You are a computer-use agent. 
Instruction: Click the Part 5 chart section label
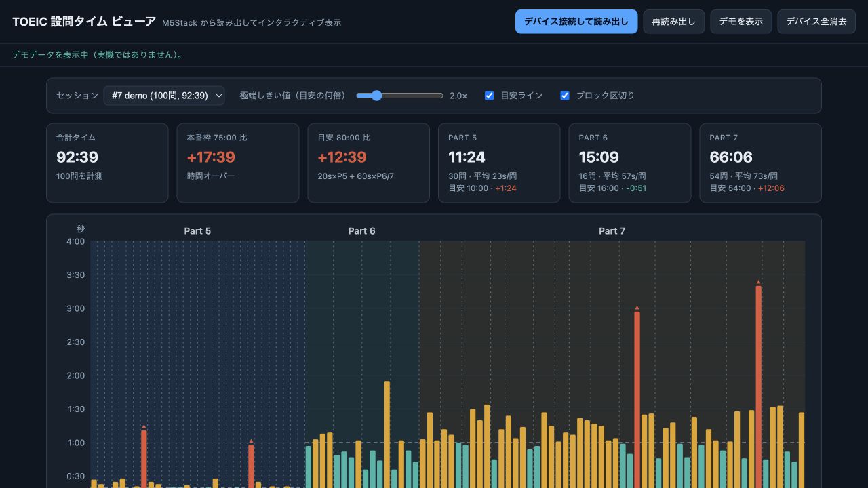pyautogui.click(x=197, y=231)
